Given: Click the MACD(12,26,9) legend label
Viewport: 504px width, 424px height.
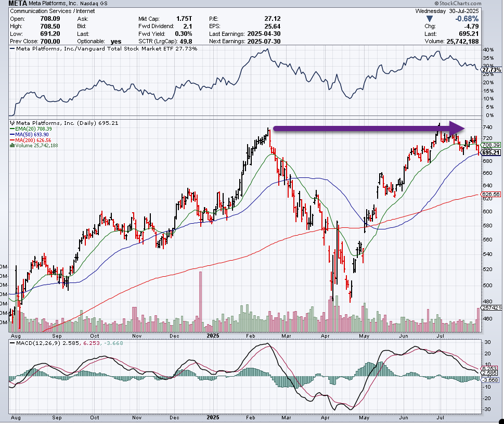Looking at the screenshot, I should tap(38, 343).
